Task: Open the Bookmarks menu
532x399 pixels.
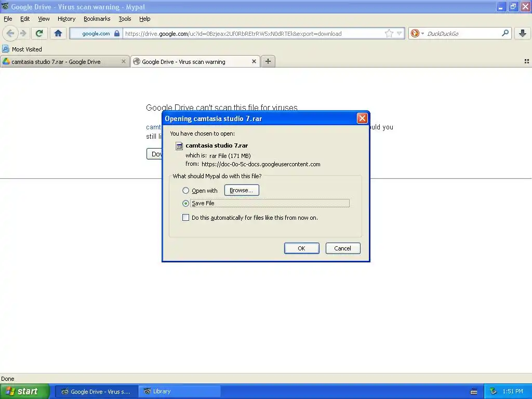Action: click(x=97, y=19)
